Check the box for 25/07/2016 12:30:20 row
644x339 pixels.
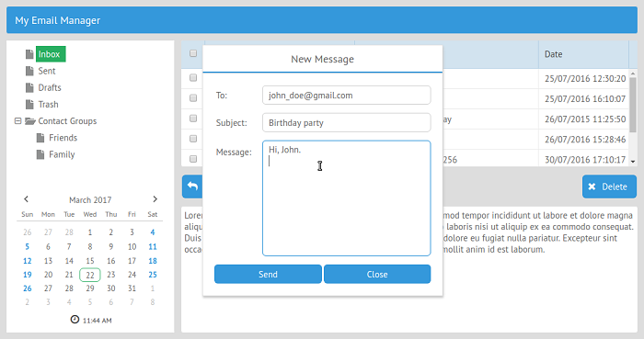(x=193, y=77)
